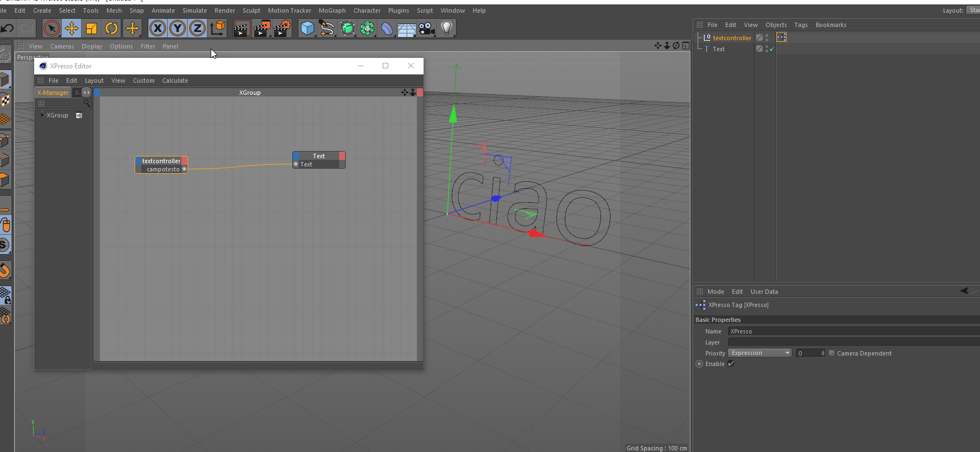980x452 pixels.
Task: Open Edit Render Settings gear clapperboard
Action: (x=282, y=28)
